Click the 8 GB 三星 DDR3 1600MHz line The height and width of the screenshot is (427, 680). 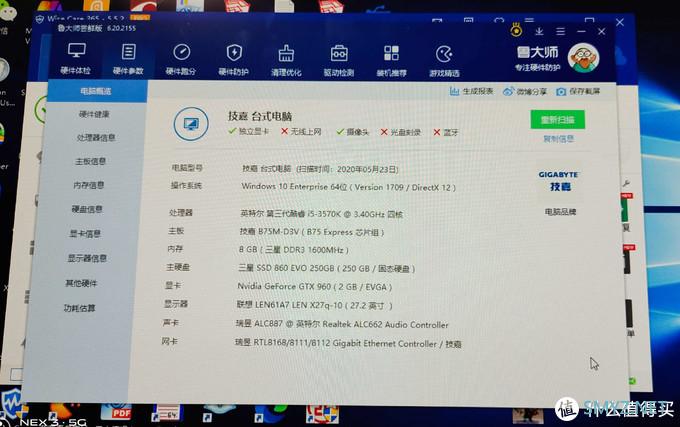point(294,250)
